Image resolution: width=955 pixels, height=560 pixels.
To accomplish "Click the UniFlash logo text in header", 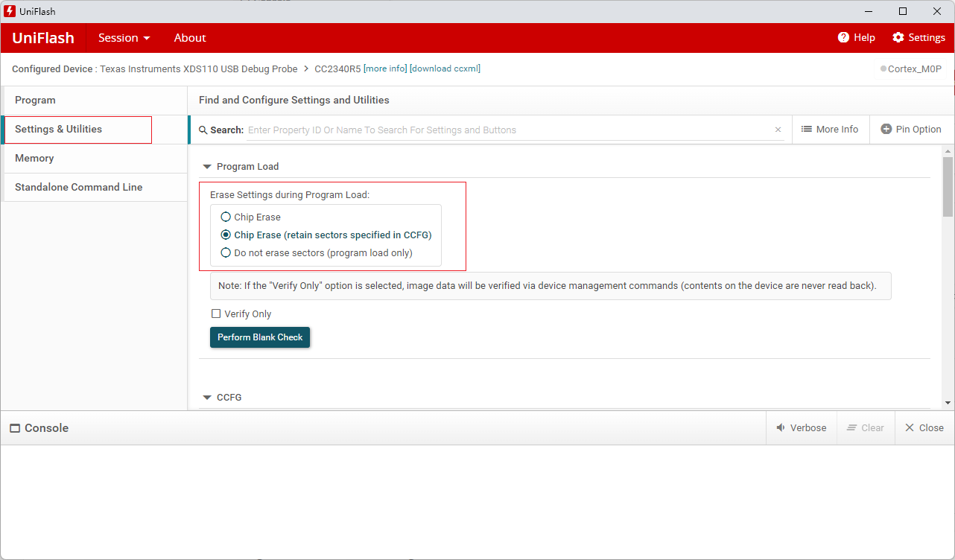I will point(43,38).
